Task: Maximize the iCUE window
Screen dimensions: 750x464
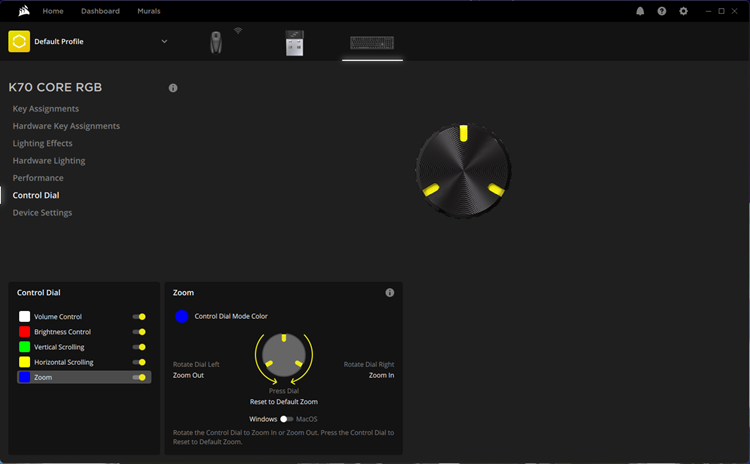Action: tap(721, 11)
